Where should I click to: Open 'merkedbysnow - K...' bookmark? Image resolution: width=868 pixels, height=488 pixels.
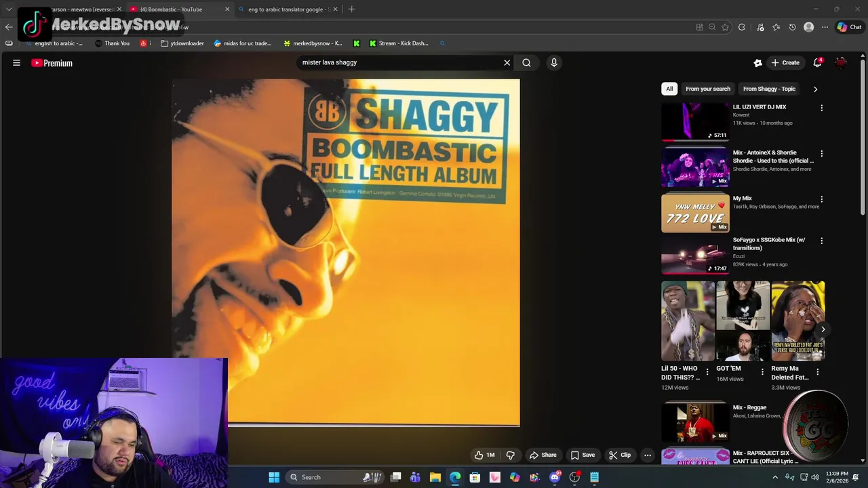coord(313,43)
